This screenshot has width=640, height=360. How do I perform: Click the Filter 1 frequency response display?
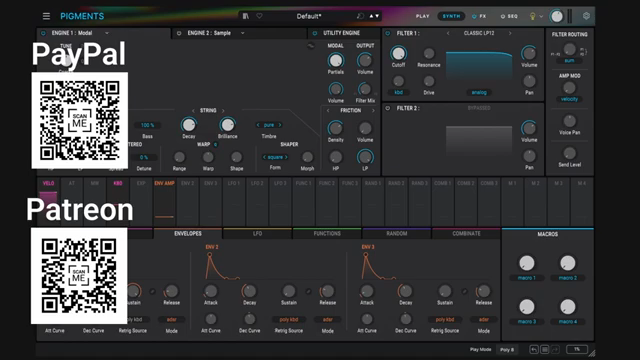click(x=479, y=67)
